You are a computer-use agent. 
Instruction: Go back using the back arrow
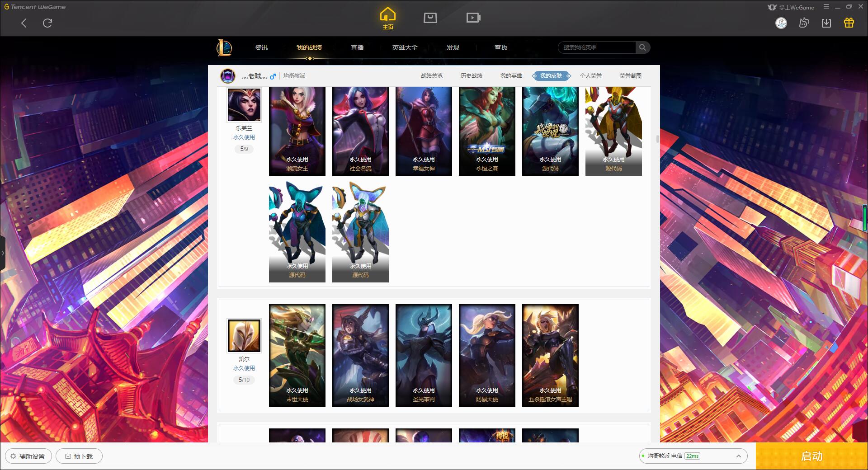pyautogui.click(x=24, y=23)
